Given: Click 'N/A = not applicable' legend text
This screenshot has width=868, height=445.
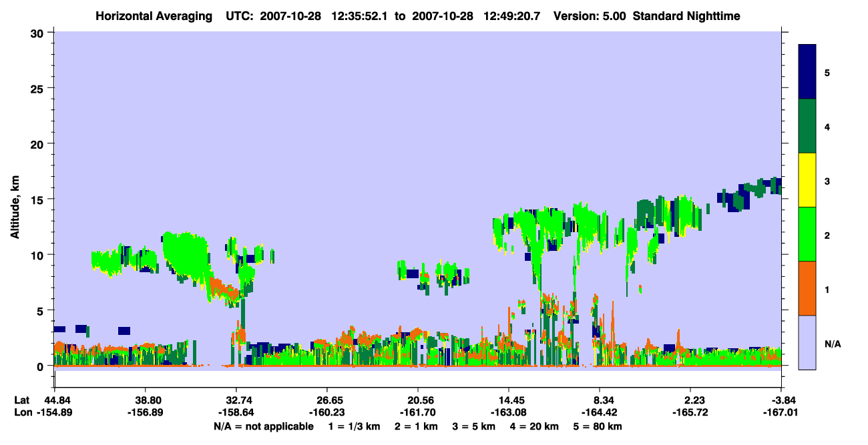Looking at the screenshot, I should pos(263,426).
